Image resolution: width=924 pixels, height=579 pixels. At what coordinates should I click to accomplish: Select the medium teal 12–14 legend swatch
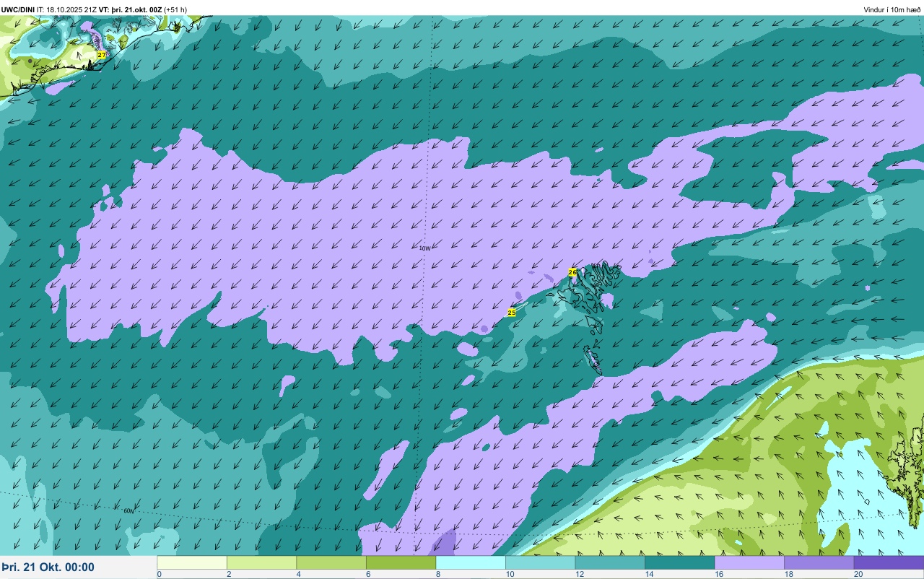(x=610, y=562)
